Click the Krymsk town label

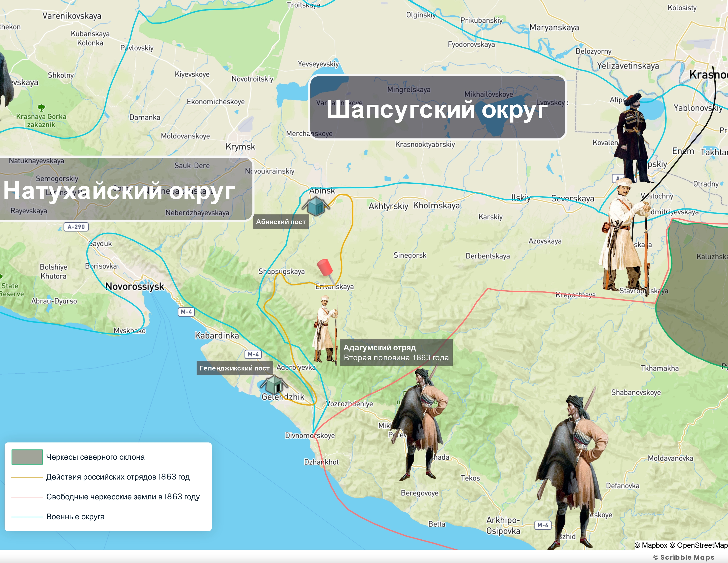point(240,147)
